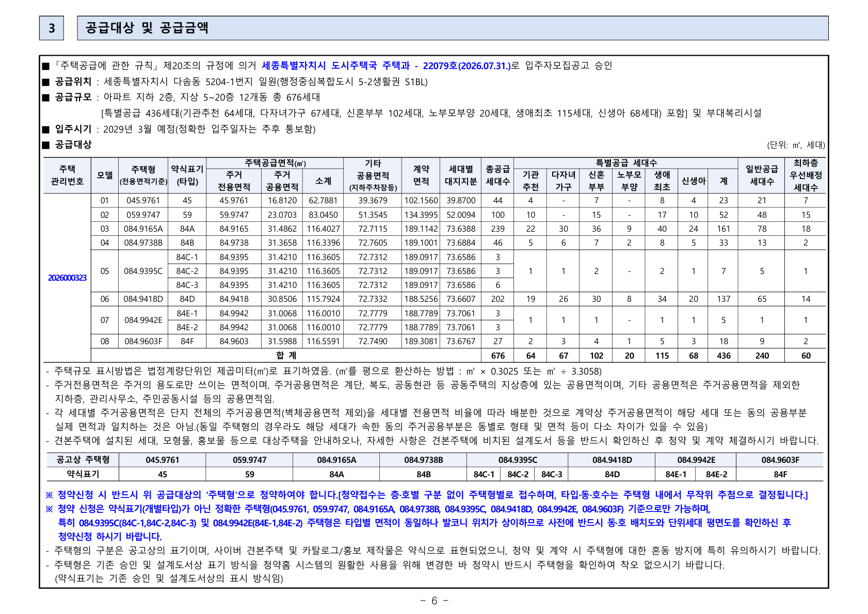Click the '공고상 주택형' row label
This screenshot has width=868, height=614.
(83, 459)
